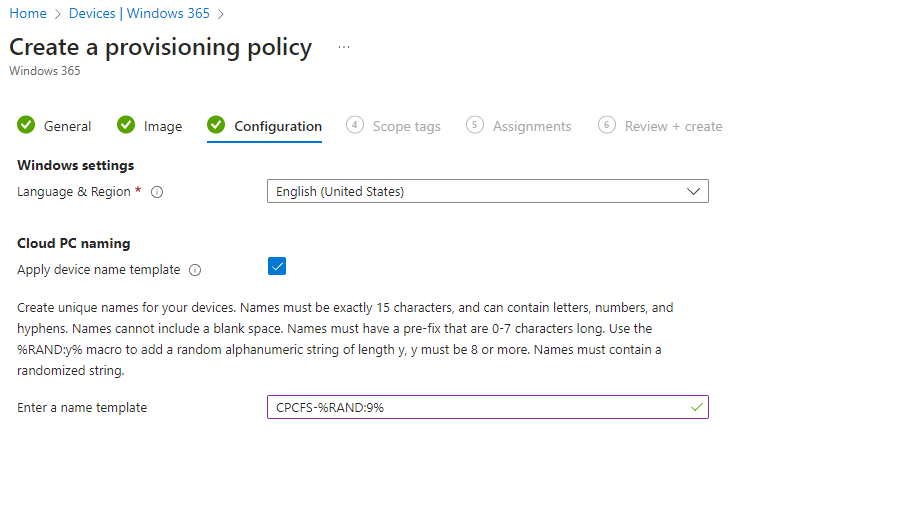Click the green checkmark icon beside Configuration

click(216, 125)
